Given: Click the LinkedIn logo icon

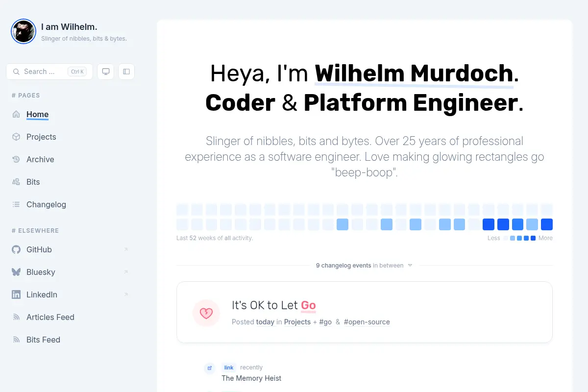Looking at the screenshot, I should 16,294.
